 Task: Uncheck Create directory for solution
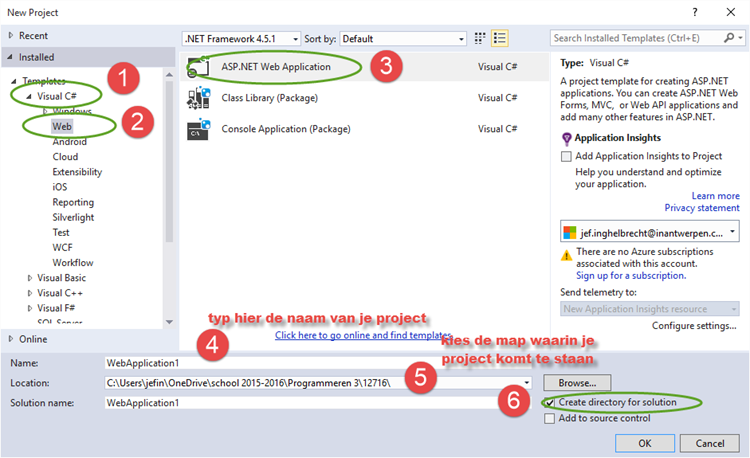click(550, 403)
